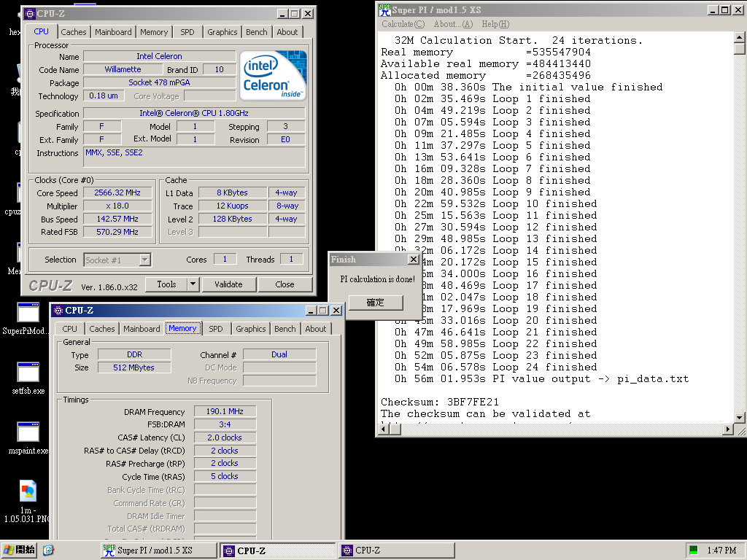
Task: Switch to About tab in lower CPU-Z window
Action: [315, 329]
